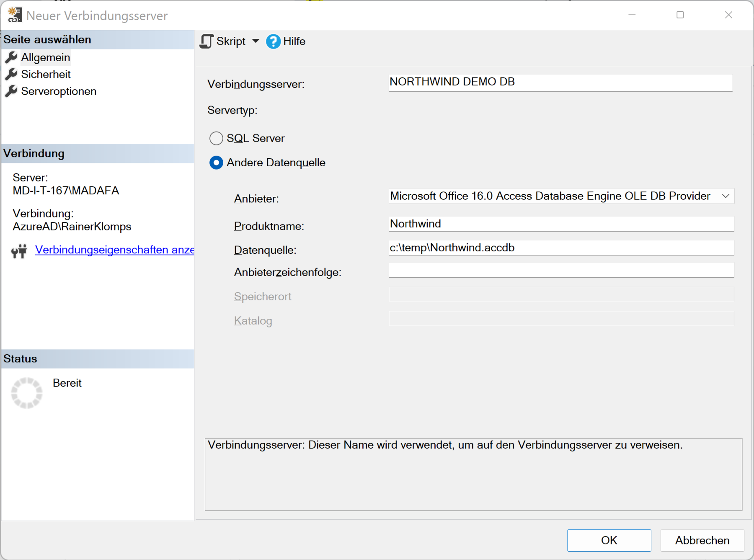
Task: Close the Neuer Verbindungsserver dialog
Action: click(729, 15)
